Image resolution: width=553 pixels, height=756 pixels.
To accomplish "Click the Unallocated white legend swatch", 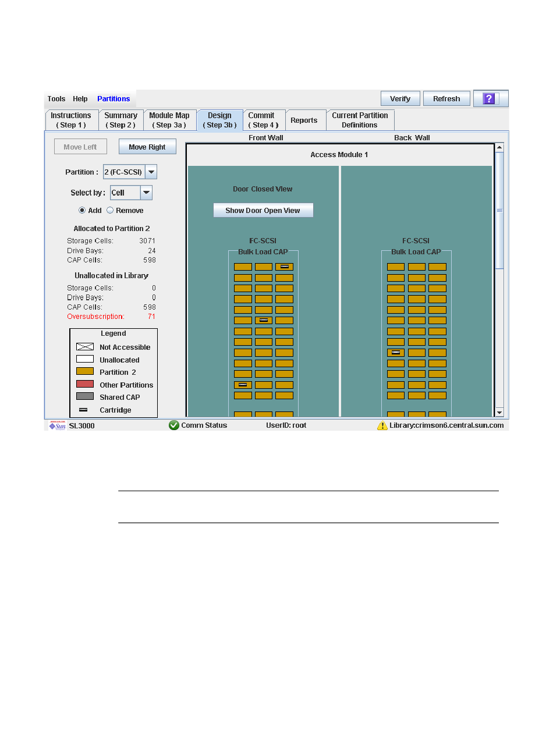I will click(85, 359).
